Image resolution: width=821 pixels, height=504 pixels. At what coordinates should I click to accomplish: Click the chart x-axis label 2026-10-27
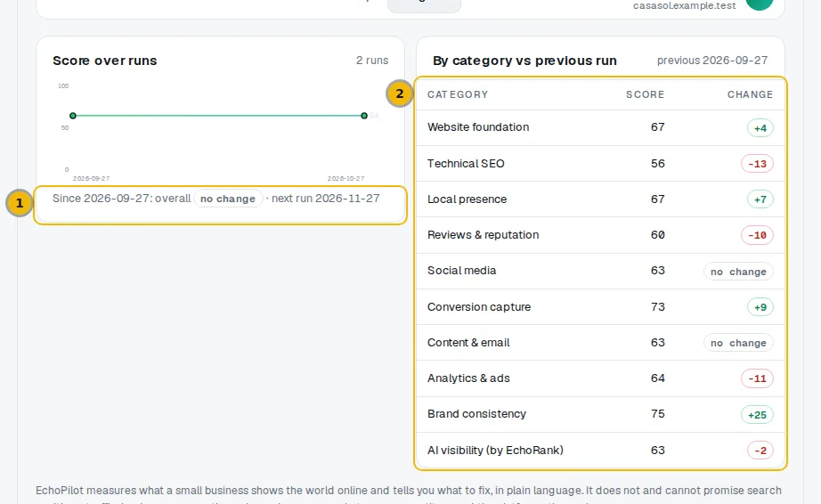tap(345, 178)
